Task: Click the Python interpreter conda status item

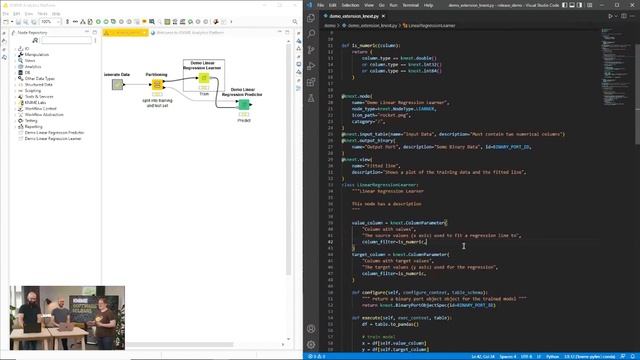Action: tap(589, 356)
